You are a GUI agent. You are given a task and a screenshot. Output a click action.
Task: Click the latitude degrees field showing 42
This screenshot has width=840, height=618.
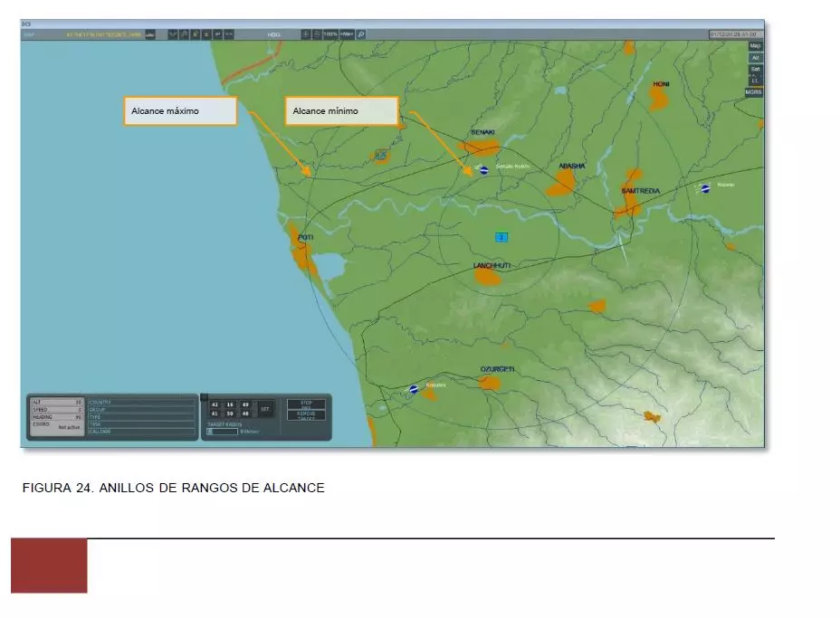(215, 404)
